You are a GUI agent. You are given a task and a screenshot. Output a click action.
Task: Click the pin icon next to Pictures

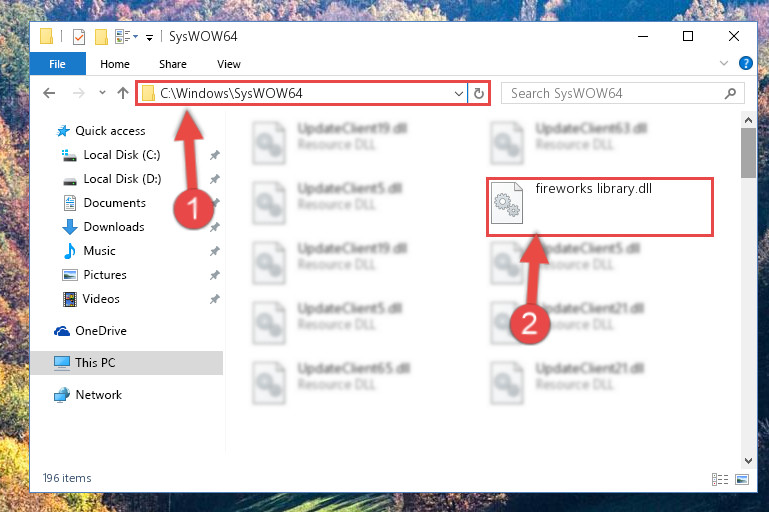(x=214, y=276)
